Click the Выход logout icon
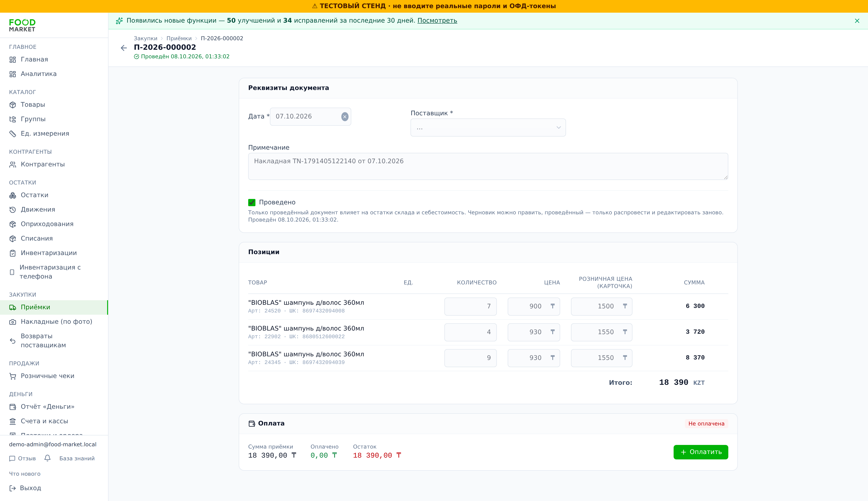Viewport: 868px width, 501px height. [x=12, y=488]
